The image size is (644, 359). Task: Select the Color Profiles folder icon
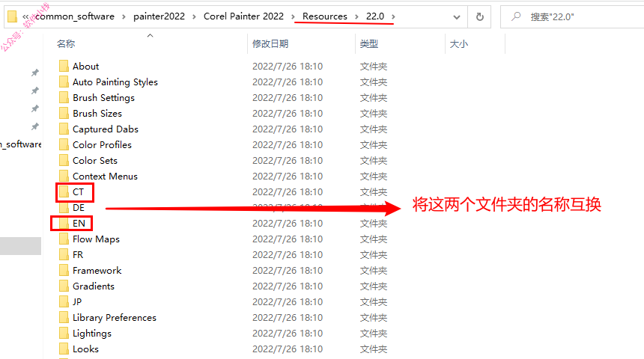64,144
